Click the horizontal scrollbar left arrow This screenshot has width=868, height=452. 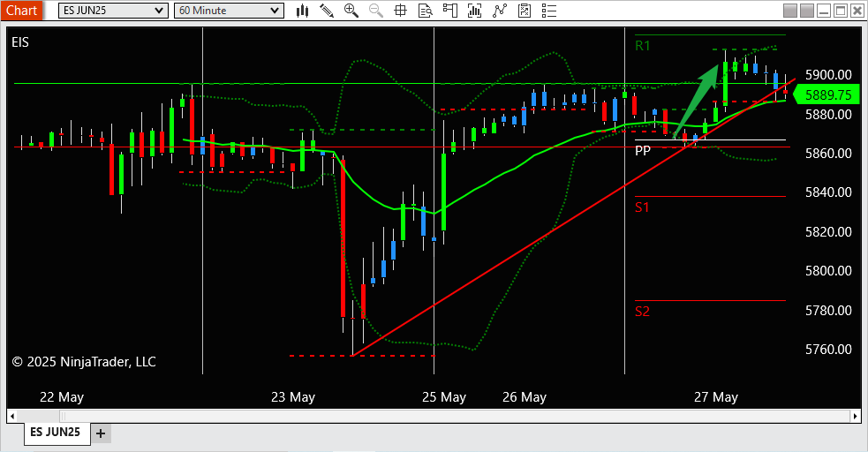click(12, 416)
